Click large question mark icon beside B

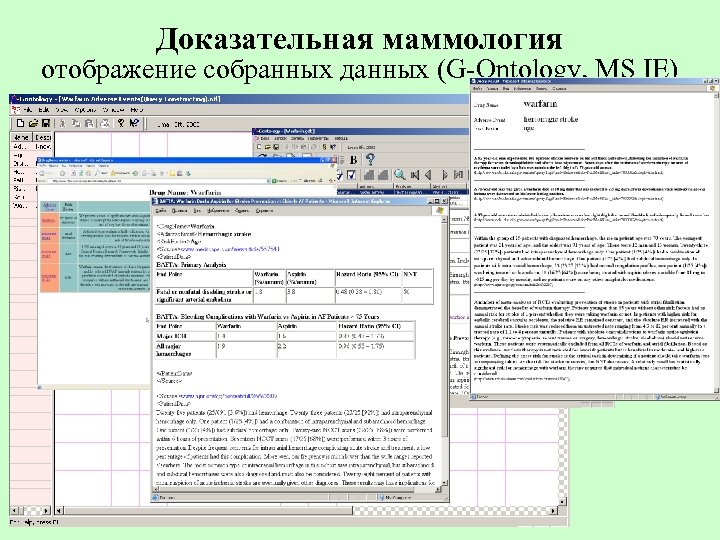[370, 159]
